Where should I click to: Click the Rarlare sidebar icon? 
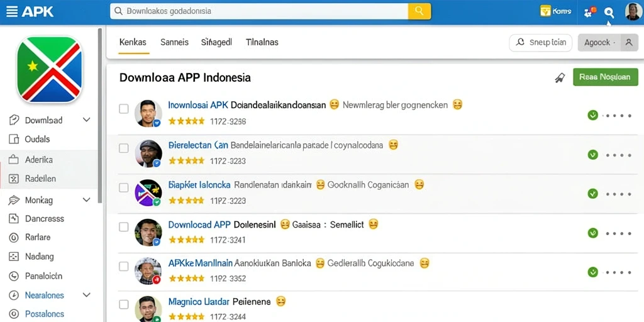(x=14, y=237)
